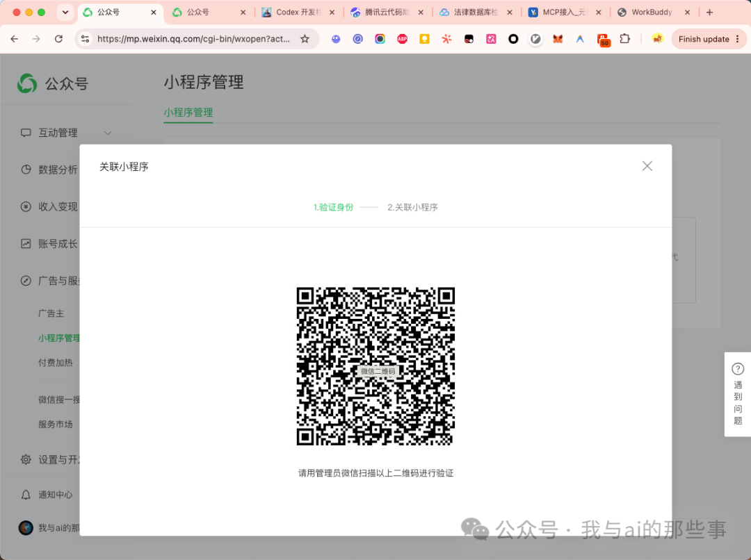Click the 通知中心 bell icon
The height and width of the screenshot is (560, 751).
click(x=26, y=495)
